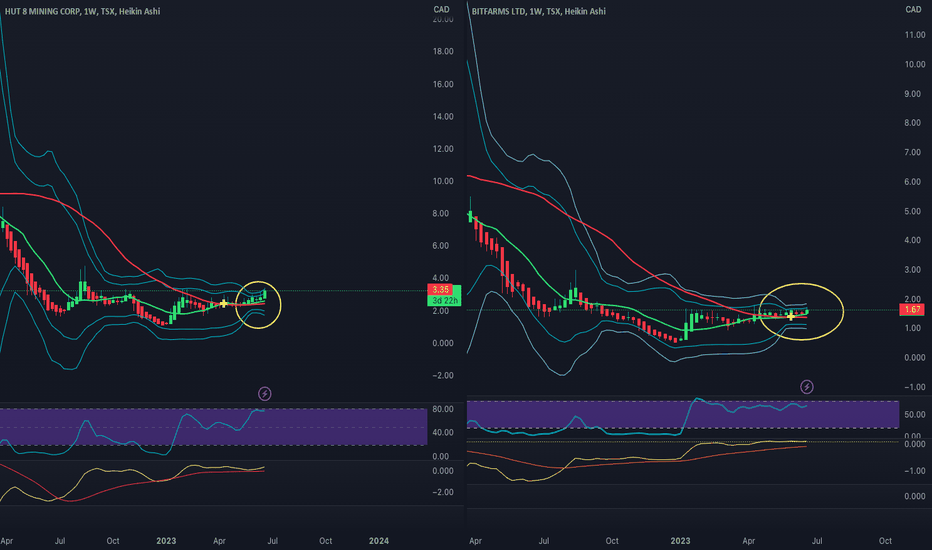Image resolution: width=932 pixels, height=550 pixels.
Task: Click the purple lightning icon on HUT 8 chart
Action: (265, 394)
